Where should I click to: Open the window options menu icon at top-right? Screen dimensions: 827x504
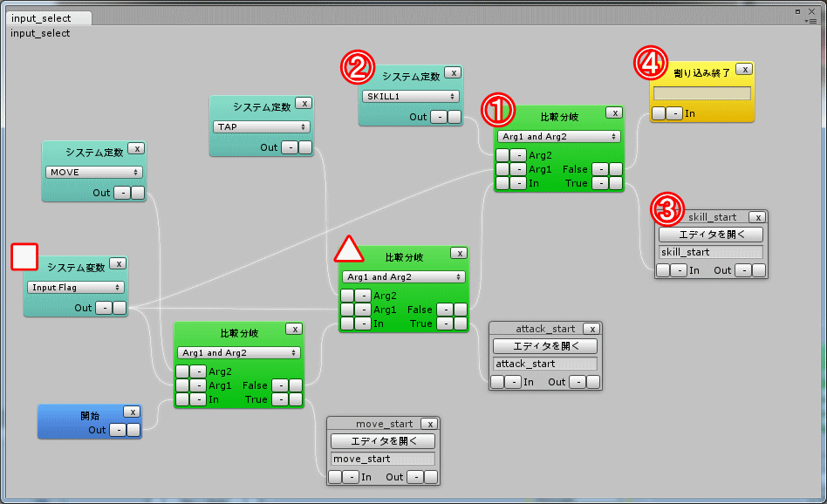click(x=811, y=21)
